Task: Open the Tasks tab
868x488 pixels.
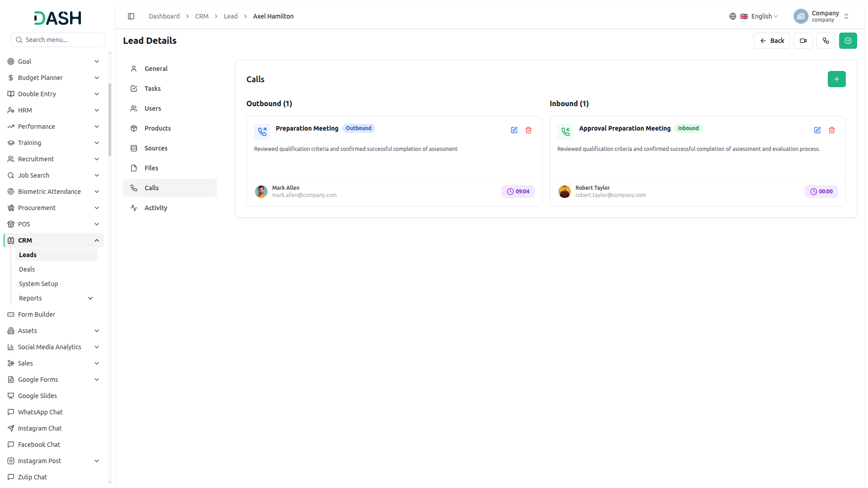Action: tap(170, 89)
